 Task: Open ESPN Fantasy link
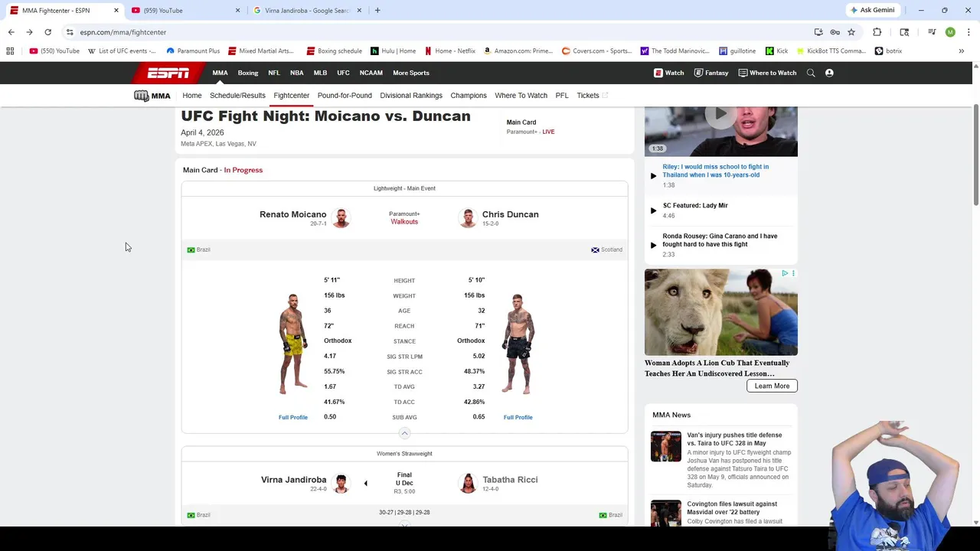pos(711,73)
